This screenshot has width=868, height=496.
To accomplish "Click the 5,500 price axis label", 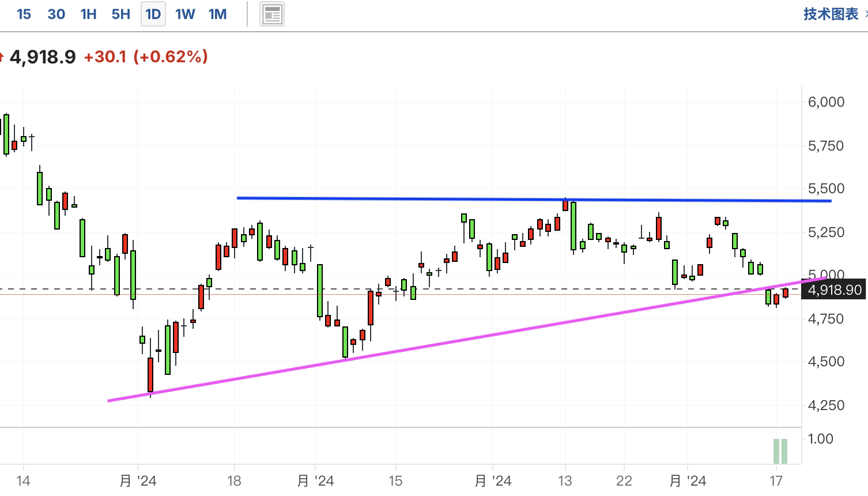I will 826,189.
